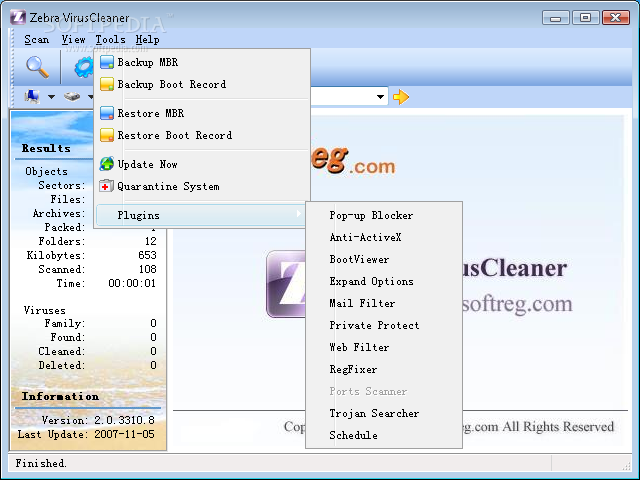
Task: Open the dropdown arrow next to computer icon
Action: pos(51,97)
